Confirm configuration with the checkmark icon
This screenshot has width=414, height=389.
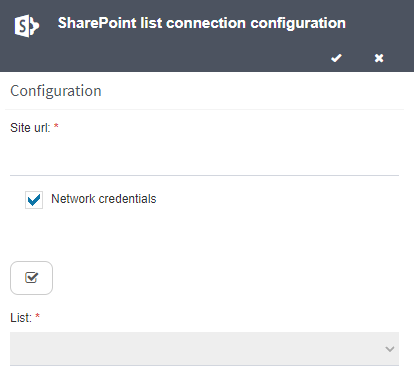click(x=336, y=58)
